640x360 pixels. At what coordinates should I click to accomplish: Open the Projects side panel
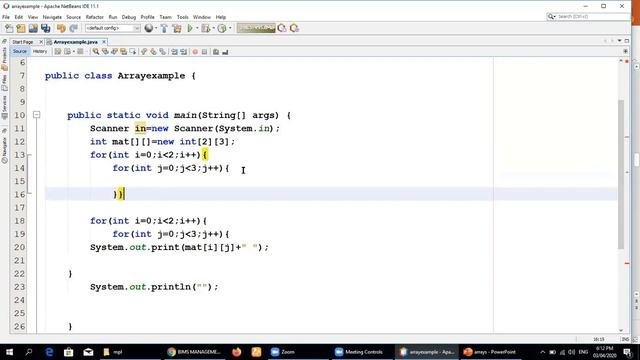4,59
